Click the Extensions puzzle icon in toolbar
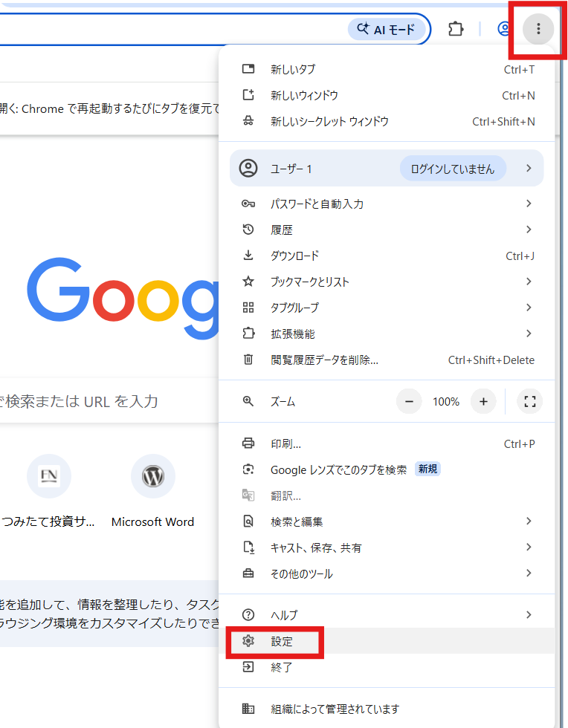This screenshot has height=728, width=568. pyautogui.click(x=456, y=29)
